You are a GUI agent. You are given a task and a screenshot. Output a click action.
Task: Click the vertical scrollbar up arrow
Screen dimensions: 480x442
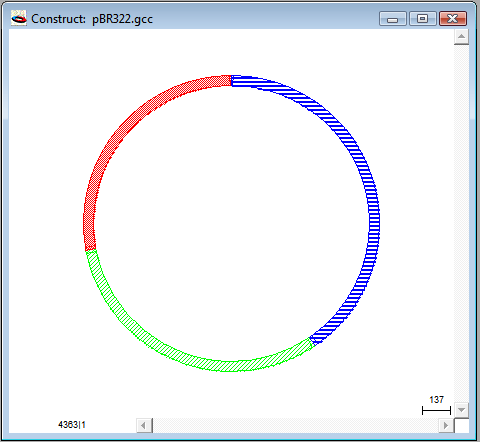tap(461, 36)
